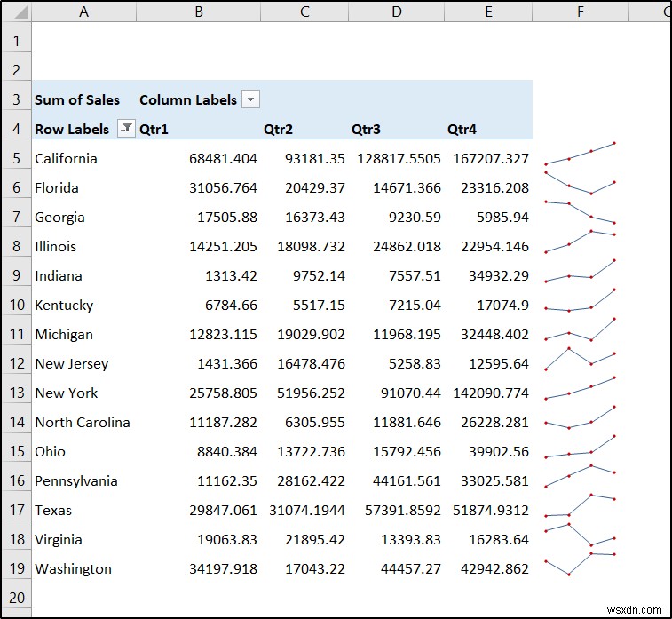Select the California sparkline in column F
Screen dimensions: 672x619
(580, 154)
